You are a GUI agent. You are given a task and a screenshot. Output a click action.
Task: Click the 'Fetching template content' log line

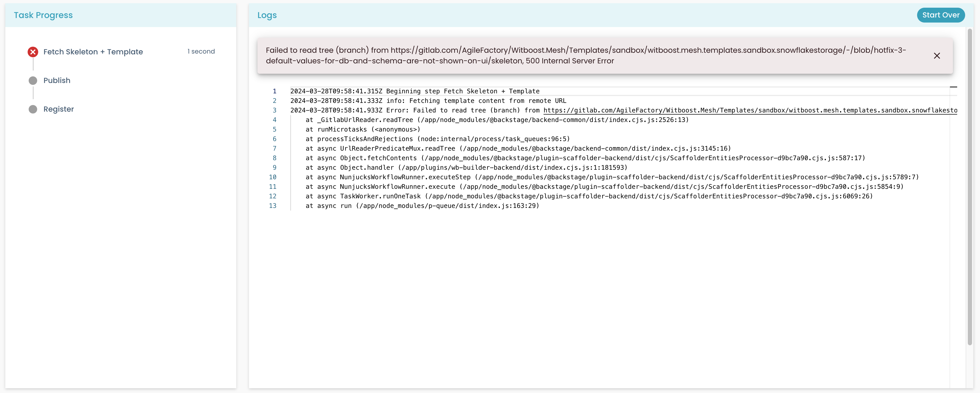point(428,101)
